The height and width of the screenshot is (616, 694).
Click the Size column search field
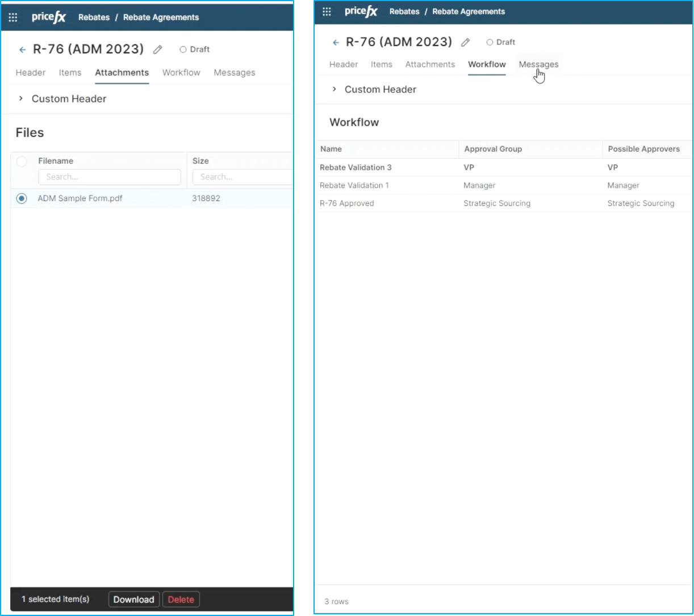coord(243,177)
